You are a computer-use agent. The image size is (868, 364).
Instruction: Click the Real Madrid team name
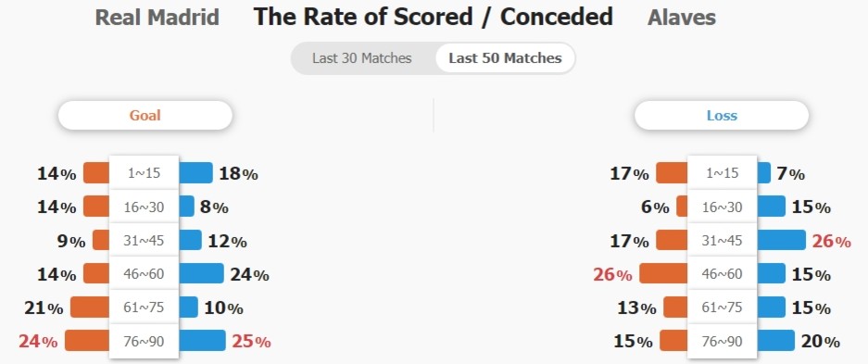pos(157,18)
